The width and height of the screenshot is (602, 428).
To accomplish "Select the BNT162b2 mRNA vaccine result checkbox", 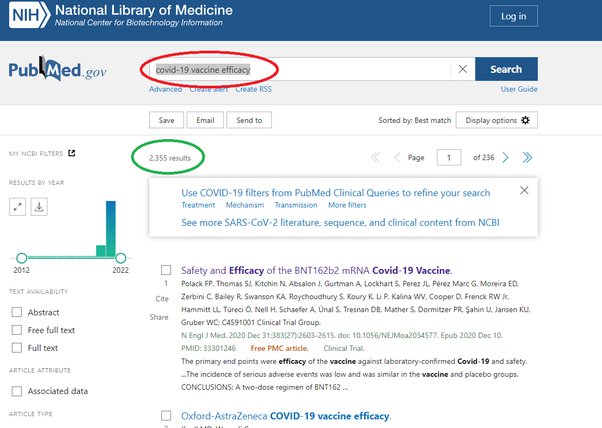I will tap(166, 270).
